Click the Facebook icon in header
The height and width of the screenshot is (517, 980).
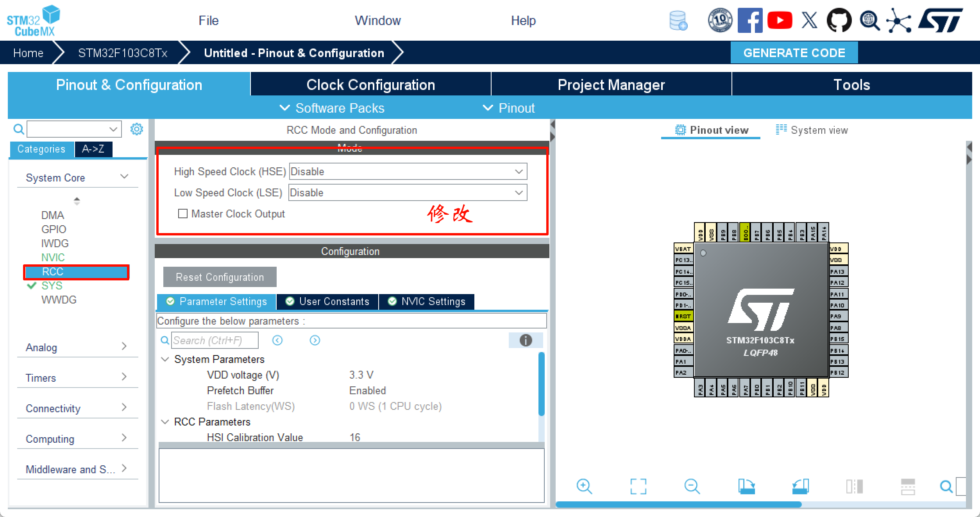[750, 20]
